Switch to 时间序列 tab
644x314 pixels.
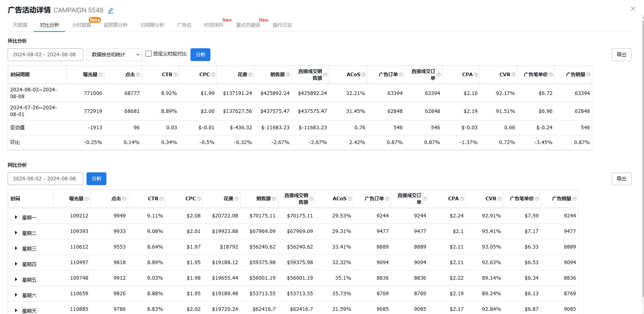pos(214,25)
